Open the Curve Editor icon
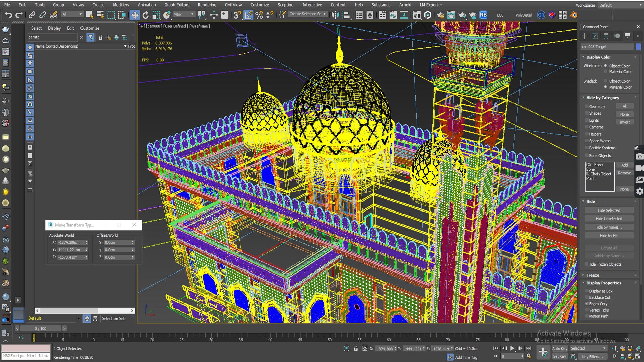This screenshot has height=362, width=644. tap(393, 15)
